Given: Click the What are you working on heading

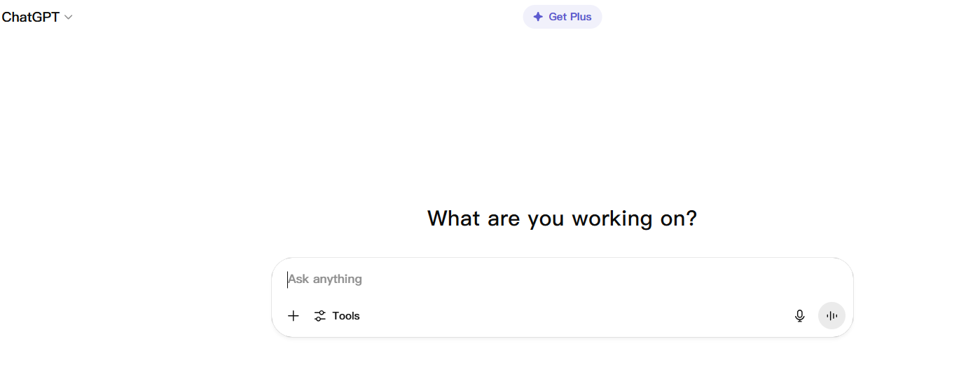Looking at the screenshot, I should 562,219.
